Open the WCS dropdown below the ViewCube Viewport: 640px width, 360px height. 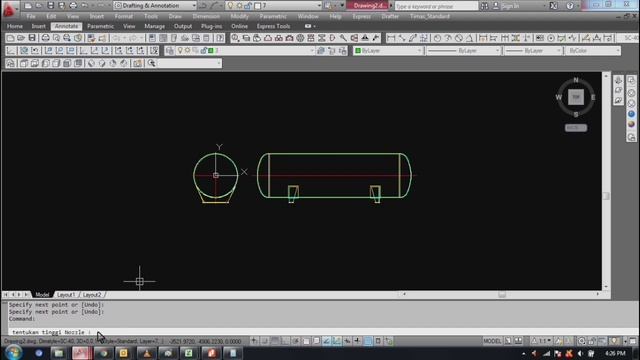coord(576,128)
